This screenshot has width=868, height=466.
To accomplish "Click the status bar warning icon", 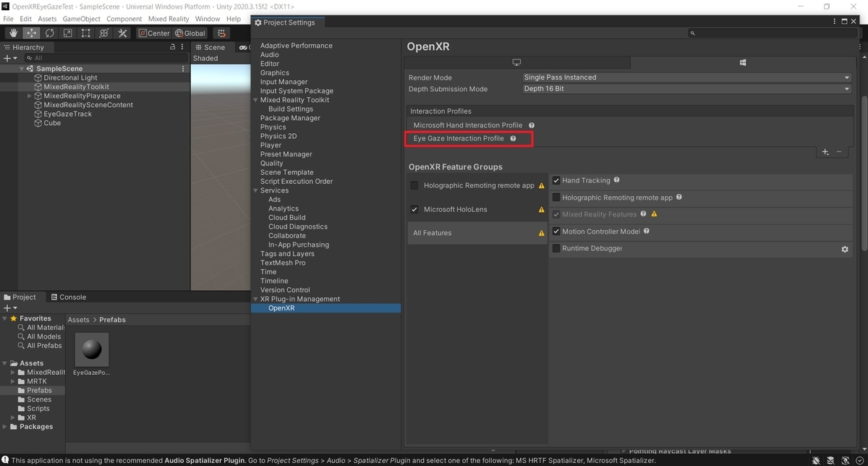I will 6,460.
